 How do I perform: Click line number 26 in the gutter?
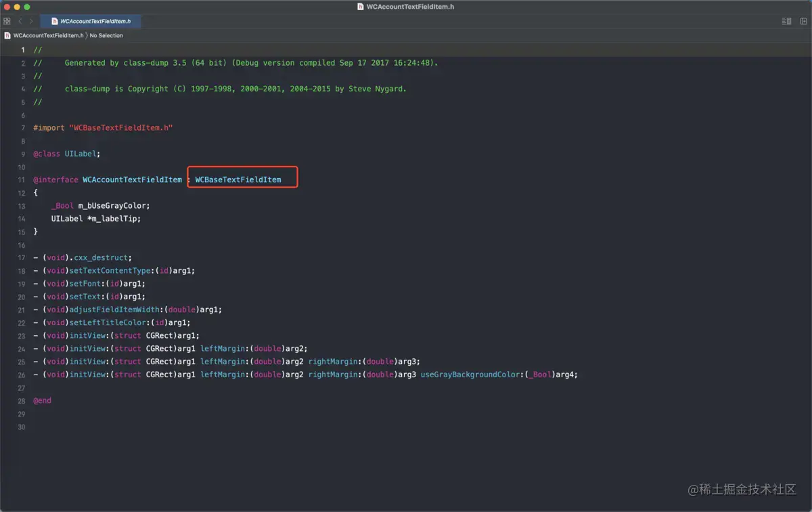point(22,375)
